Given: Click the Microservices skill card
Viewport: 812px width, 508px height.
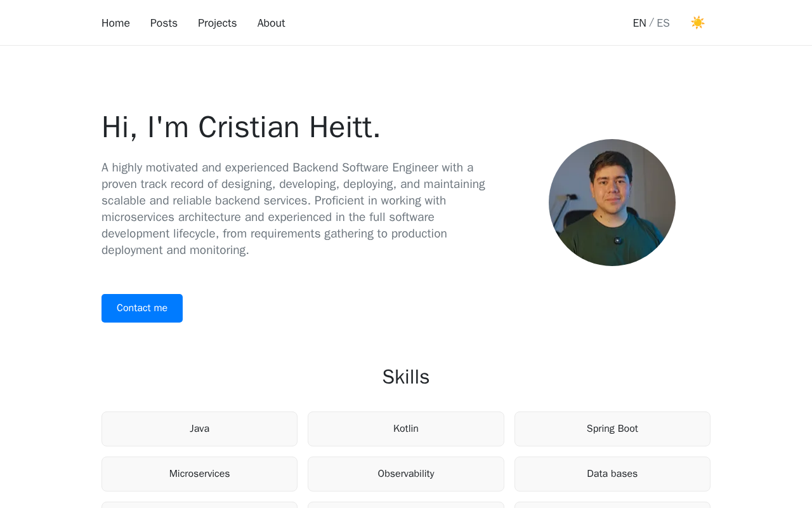Looking at the screenshot, I should pos(199,474).
